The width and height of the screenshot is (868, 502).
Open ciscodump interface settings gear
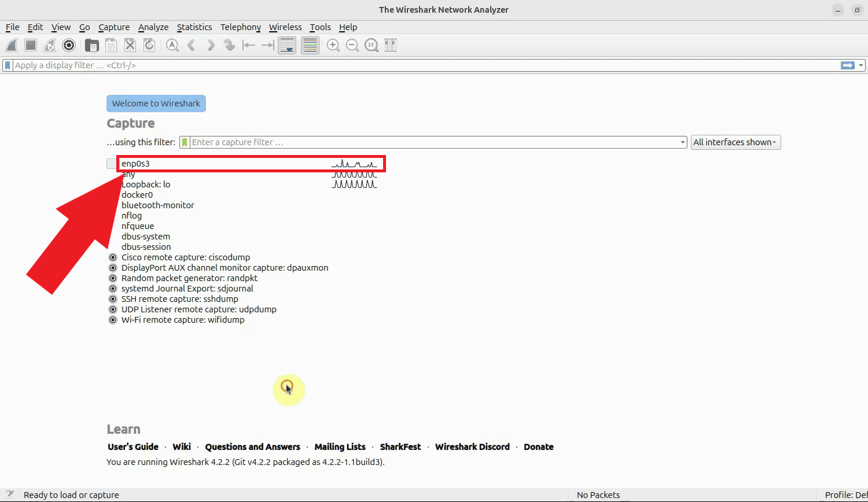[113, 257]
